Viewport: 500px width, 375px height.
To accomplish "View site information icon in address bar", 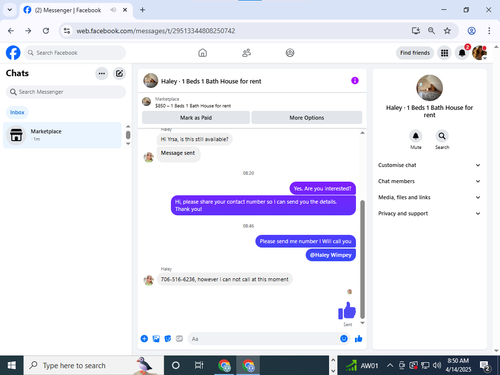I will [67, 31].
